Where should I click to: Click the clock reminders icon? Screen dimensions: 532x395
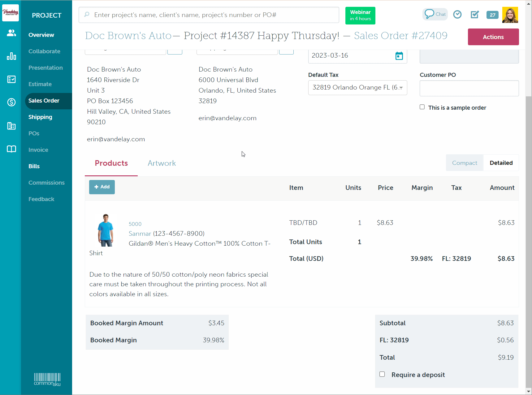(457, 15)
